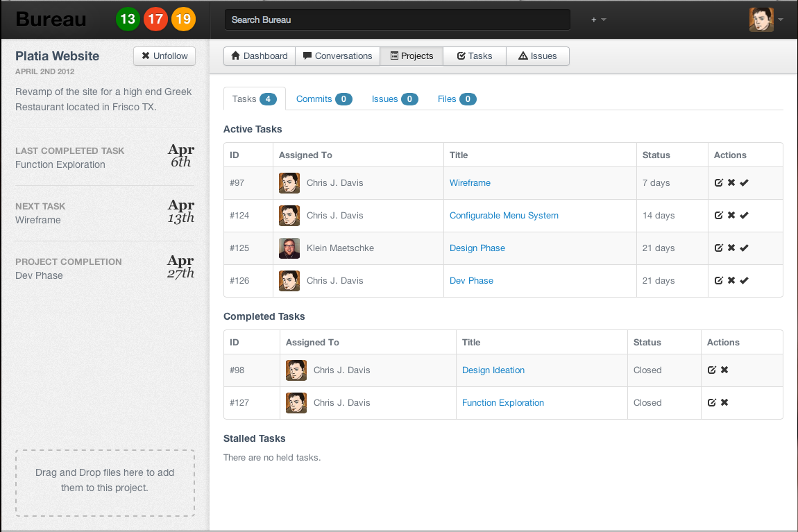This screenshot has height=532, width=798.
Task: Switch to the Files tab
Action: (457, 98)
